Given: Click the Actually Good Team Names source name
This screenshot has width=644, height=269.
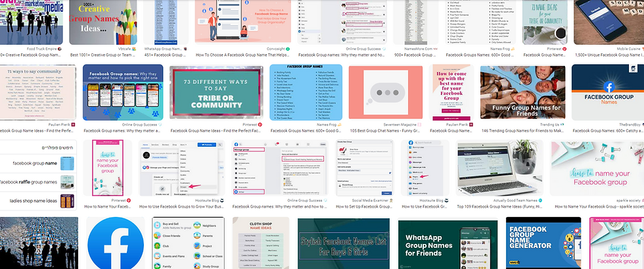Looking at the screenshot, I should point(516,201).
